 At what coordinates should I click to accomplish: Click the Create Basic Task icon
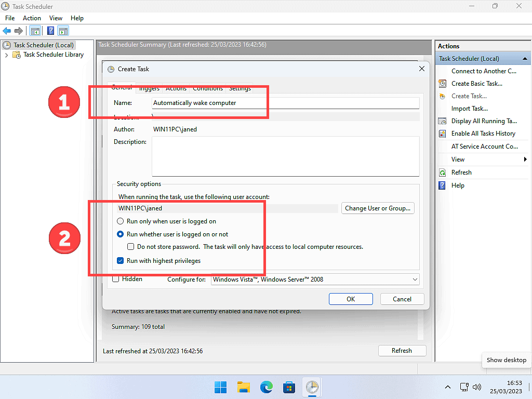click(x=442, y=84)
